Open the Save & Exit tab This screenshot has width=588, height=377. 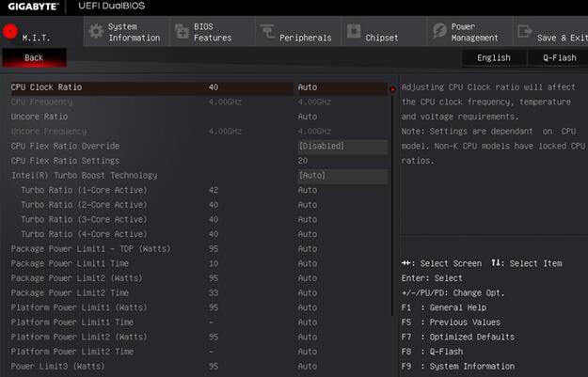coord(551,32)
